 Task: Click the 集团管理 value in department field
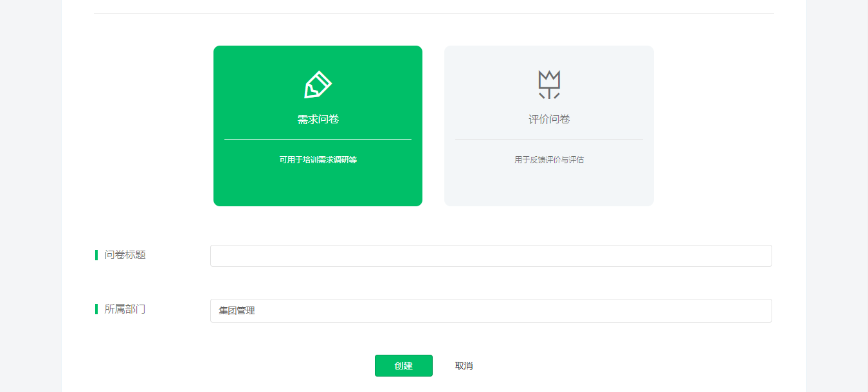click(x=237, y=311)
